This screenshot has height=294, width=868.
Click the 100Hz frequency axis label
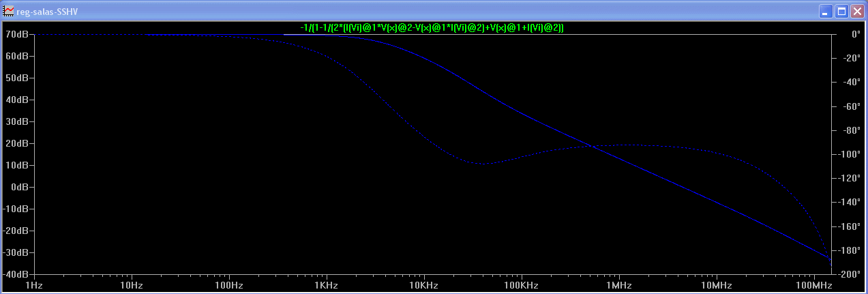[x=229, y=285]
